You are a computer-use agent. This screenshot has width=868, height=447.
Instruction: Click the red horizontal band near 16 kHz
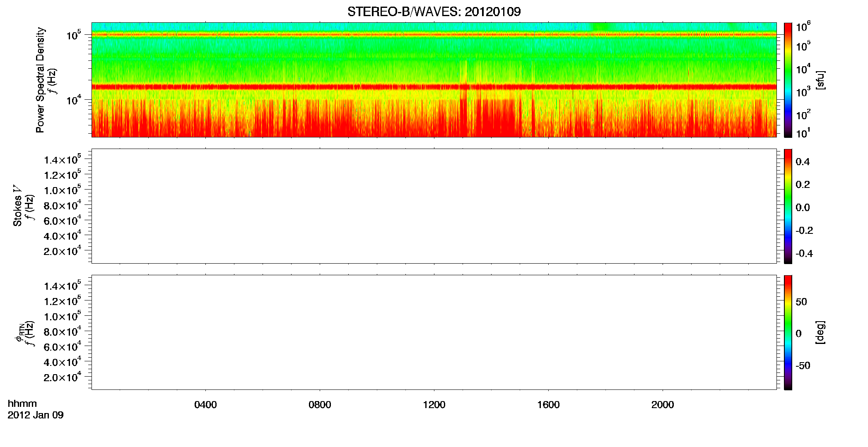(x=434, y=87)
